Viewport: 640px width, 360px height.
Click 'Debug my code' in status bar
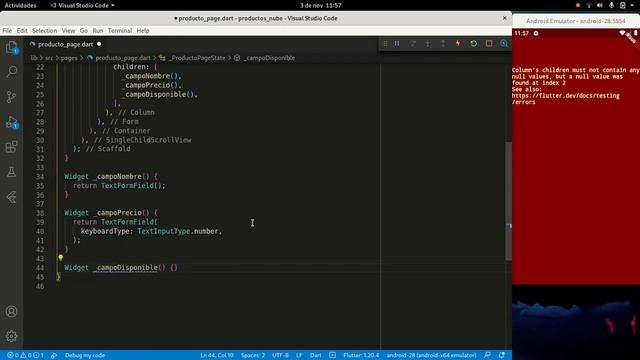[85, 355]
